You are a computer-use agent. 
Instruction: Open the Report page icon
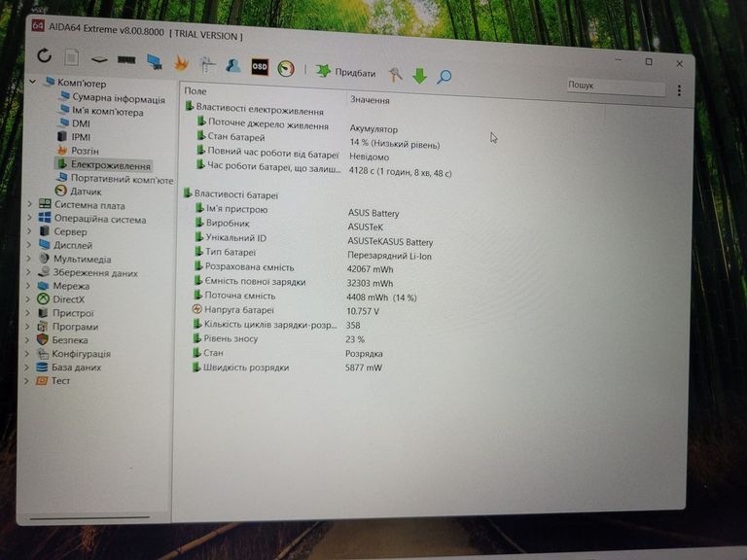(71, 58)
